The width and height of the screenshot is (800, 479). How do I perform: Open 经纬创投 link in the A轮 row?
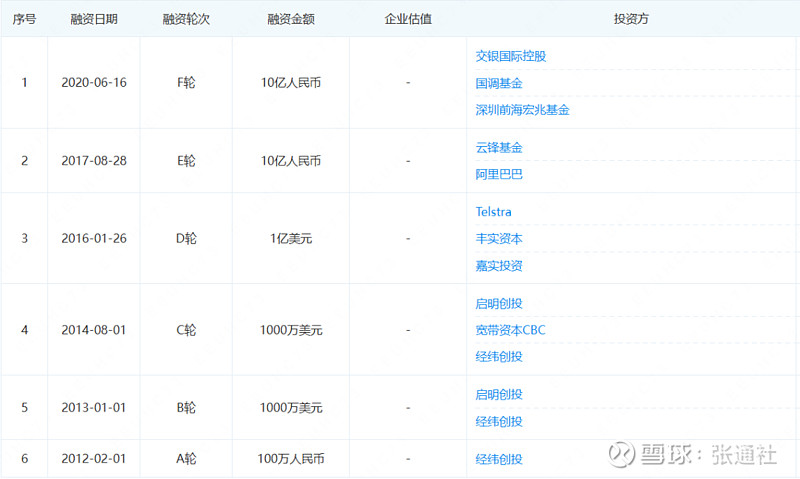pos(499,459)
